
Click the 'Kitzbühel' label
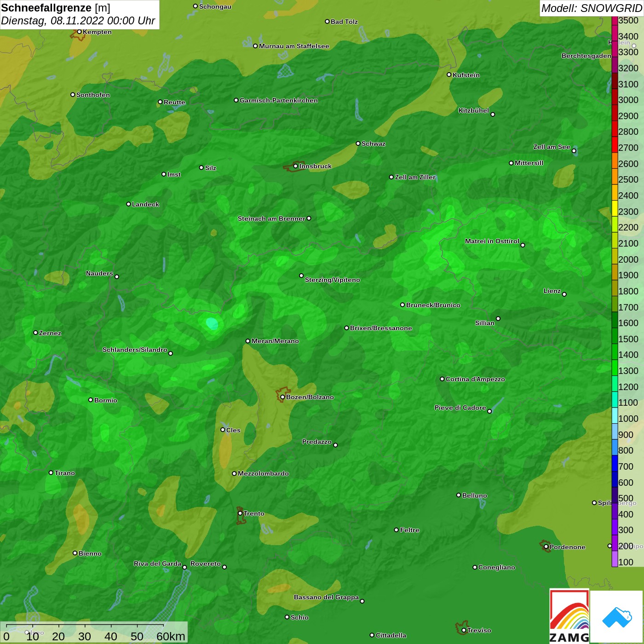[x=474, y=110]
